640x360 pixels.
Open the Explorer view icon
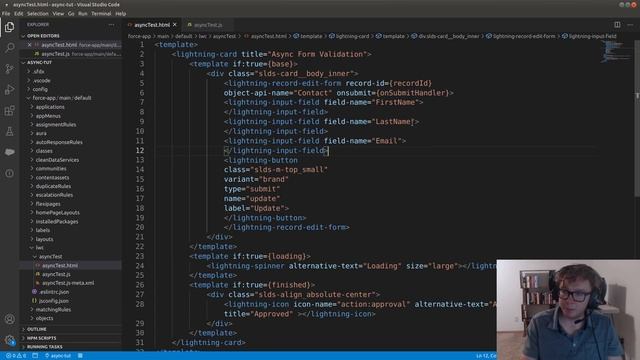(x=9, y=27)
